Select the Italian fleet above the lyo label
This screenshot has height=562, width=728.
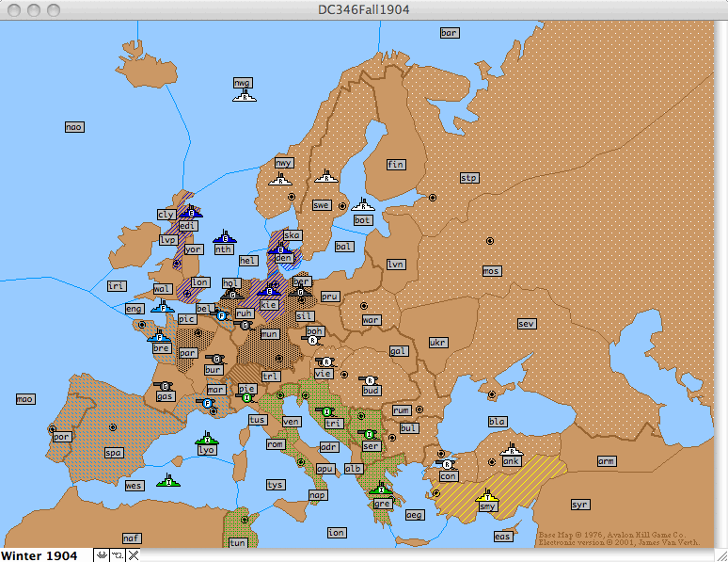[x=207, y=439]
